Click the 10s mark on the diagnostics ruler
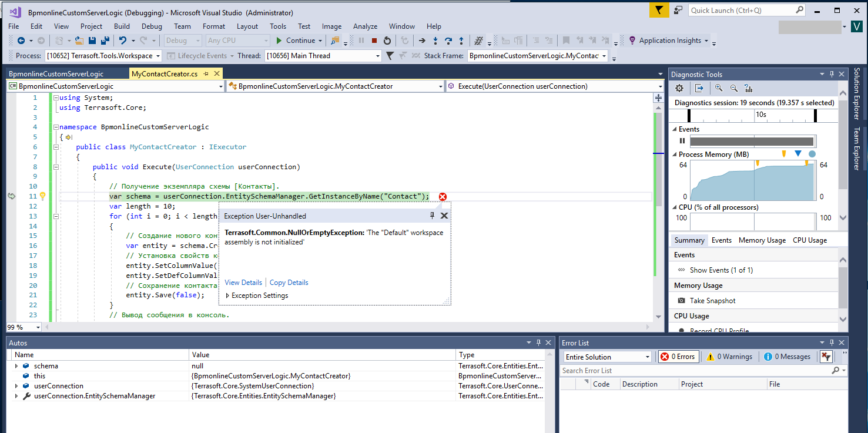 click(761, 115)
